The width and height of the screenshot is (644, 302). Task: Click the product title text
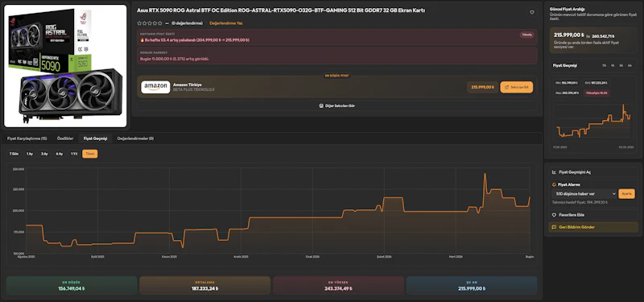[281, 10]
